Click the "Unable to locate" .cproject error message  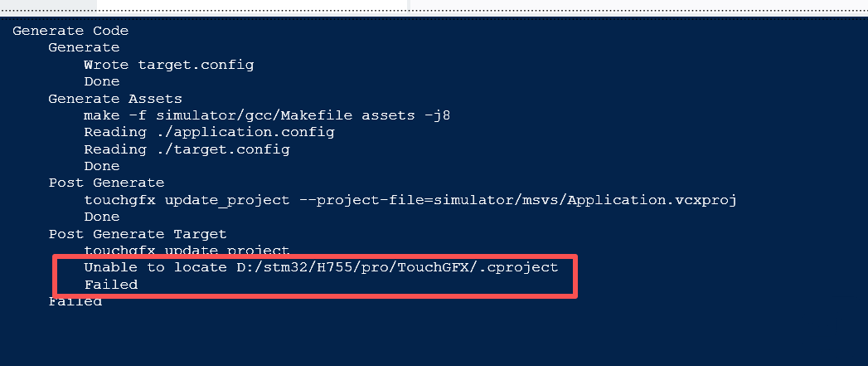[321, 267]
